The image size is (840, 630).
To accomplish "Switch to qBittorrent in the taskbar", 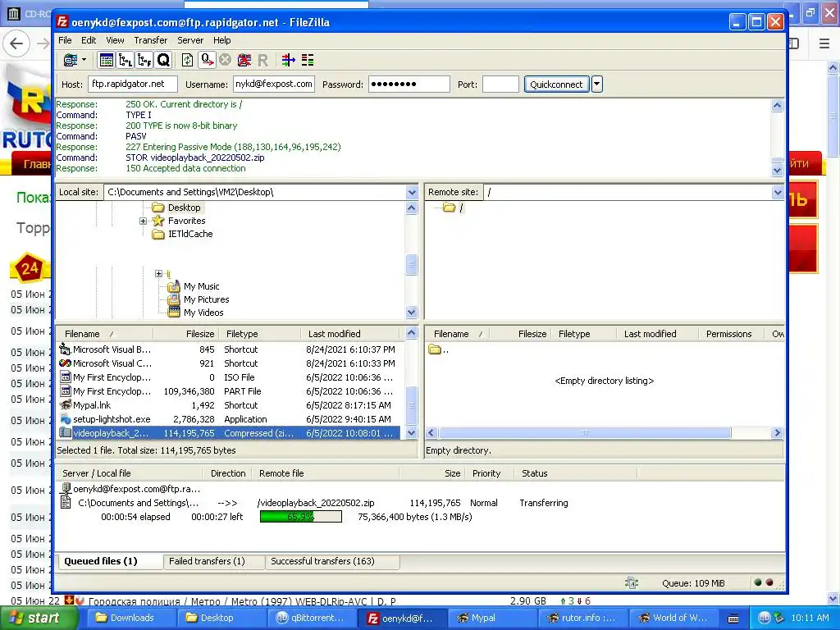I will click(x=312, y=618).
